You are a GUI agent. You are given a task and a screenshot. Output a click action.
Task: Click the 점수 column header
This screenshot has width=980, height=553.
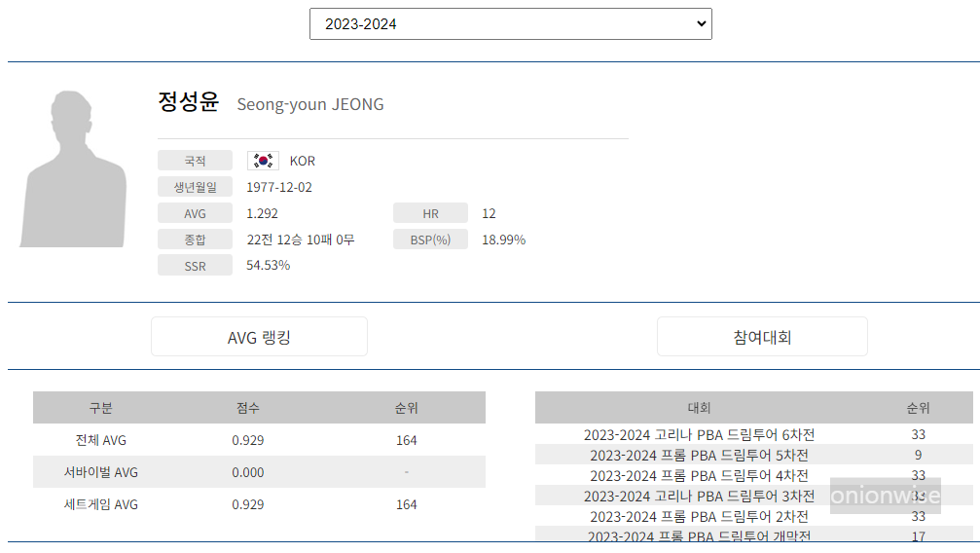(248, 408)
